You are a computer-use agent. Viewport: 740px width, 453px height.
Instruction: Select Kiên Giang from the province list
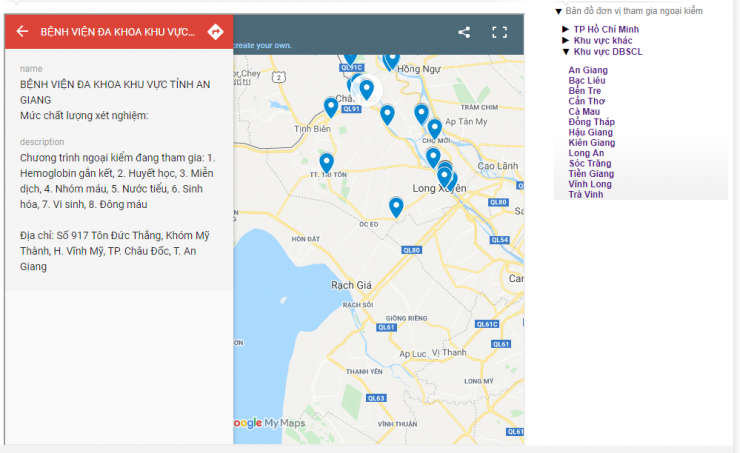click(591, 143)
